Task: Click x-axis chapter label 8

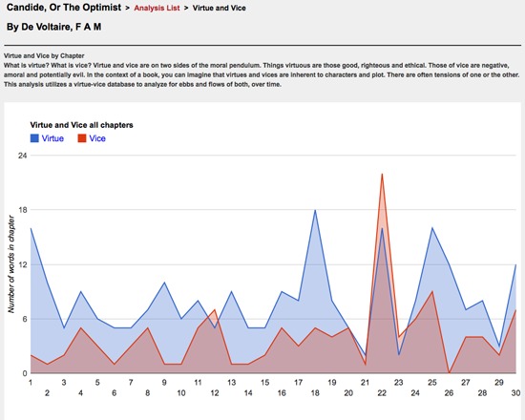Action: tap(148, 393)
